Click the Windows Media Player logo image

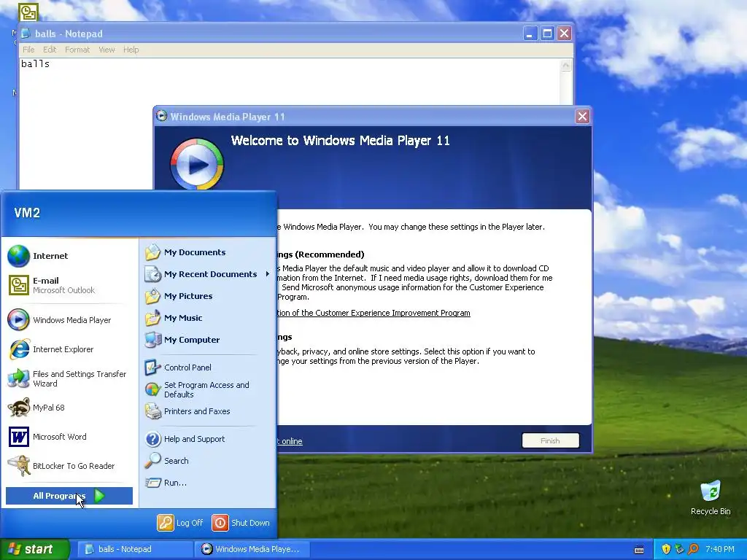tap(197, 164)
